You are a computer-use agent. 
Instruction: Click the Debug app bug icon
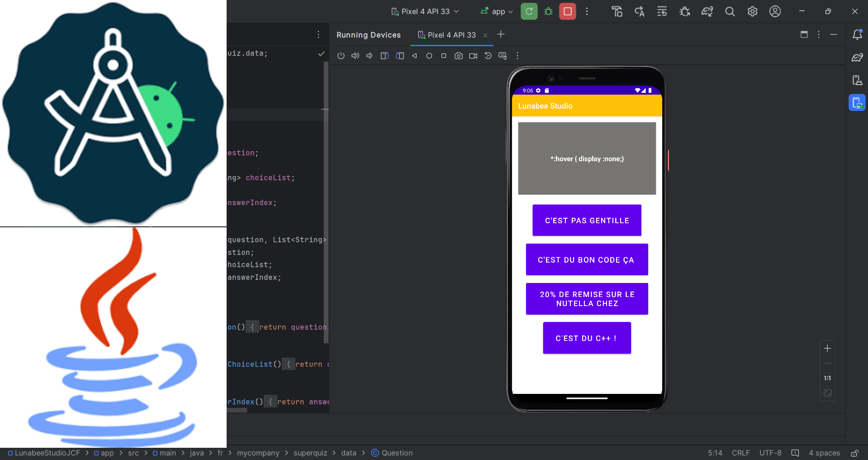point(548,11)
